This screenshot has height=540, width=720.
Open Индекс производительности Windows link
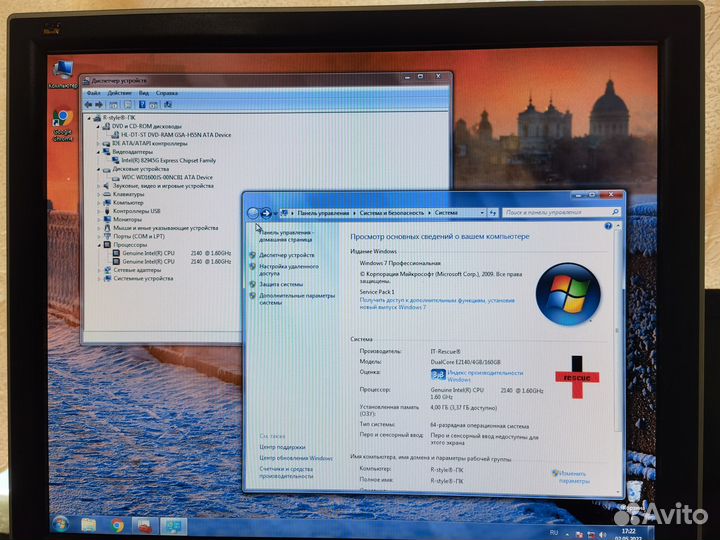(x=485, y=376)
